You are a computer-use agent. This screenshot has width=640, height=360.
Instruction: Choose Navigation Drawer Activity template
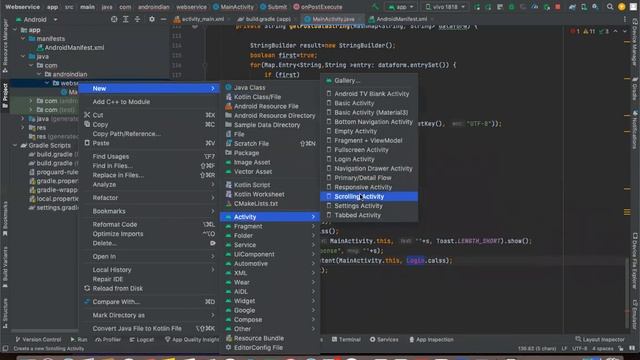369,169
